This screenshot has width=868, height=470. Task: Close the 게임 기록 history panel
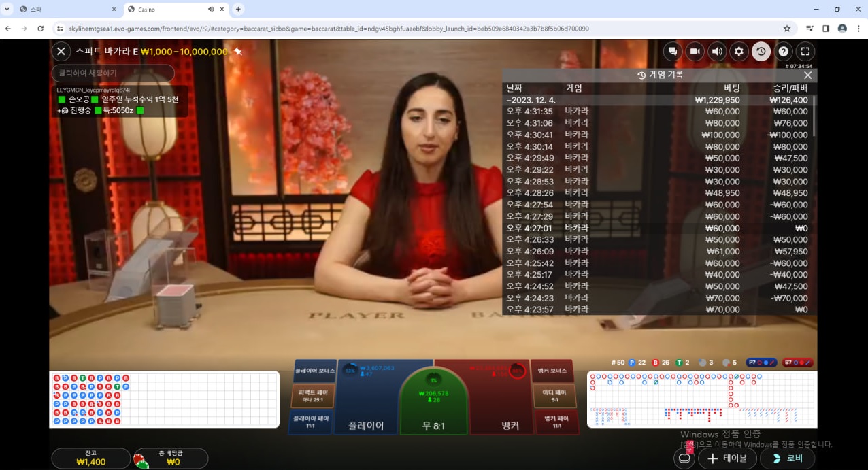[x=807, y=75]
